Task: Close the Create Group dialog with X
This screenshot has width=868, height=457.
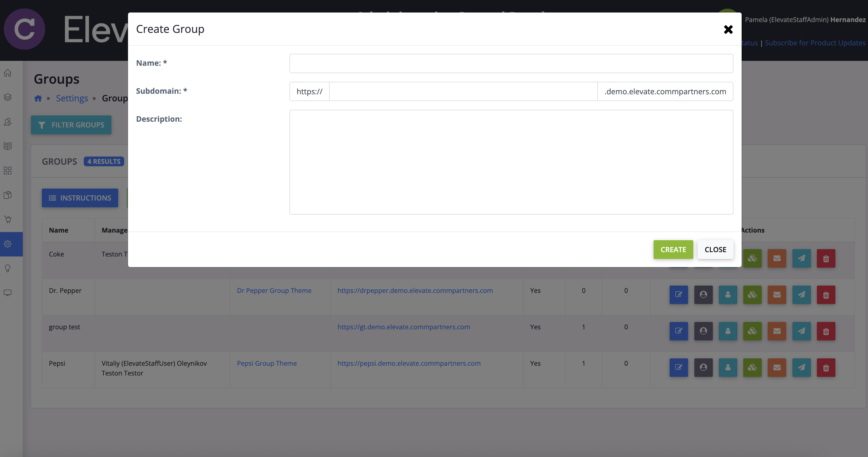Action: [x=728, y=29]
